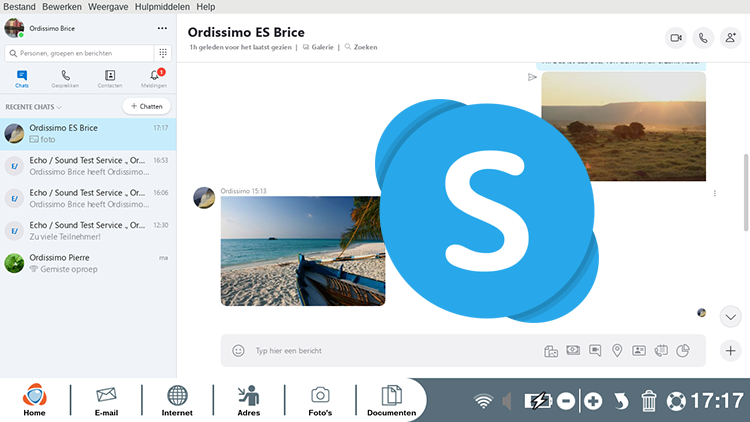Open the Hulpmiddelen menu
This screenshot has height=422, width=750.
coord(162,7)
